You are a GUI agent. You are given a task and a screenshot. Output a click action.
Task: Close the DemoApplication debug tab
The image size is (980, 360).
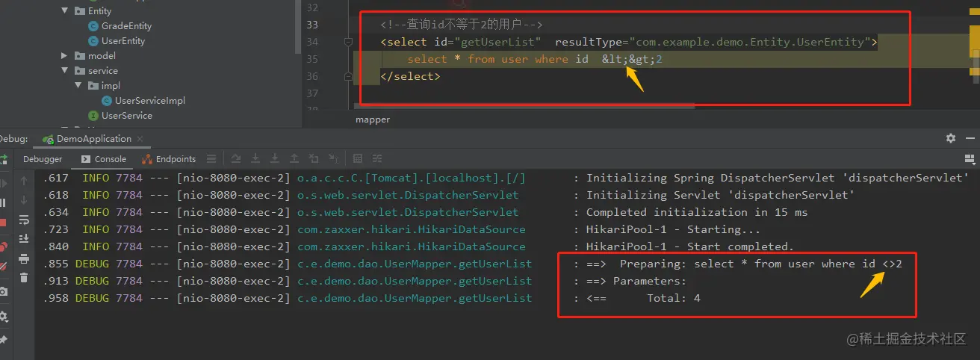tap(140, 139)
